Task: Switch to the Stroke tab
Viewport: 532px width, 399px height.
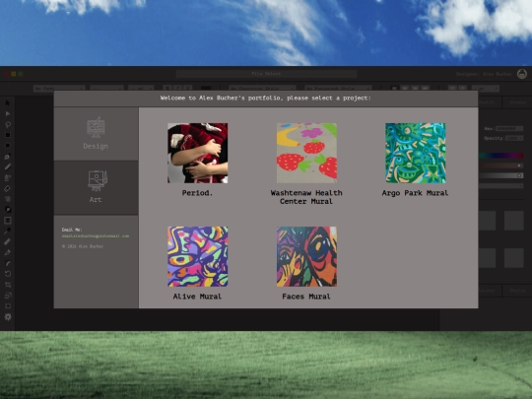Action: [517, 102]
